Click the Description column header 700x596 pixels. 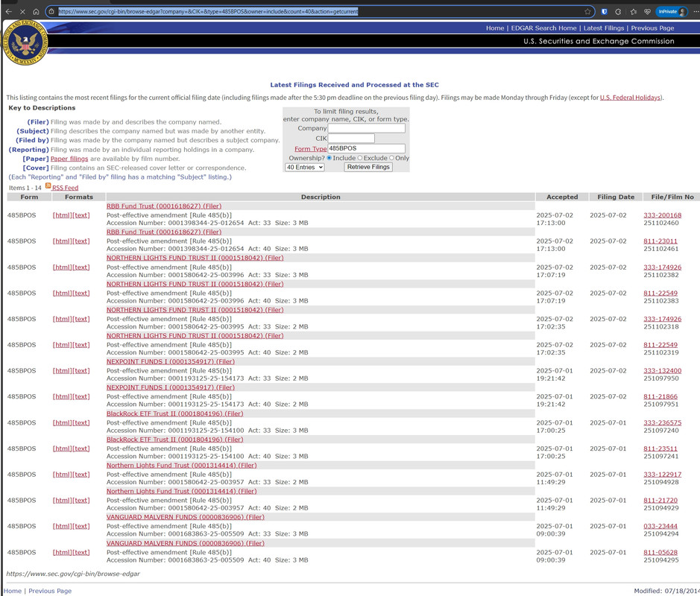[x=321, y=197]
